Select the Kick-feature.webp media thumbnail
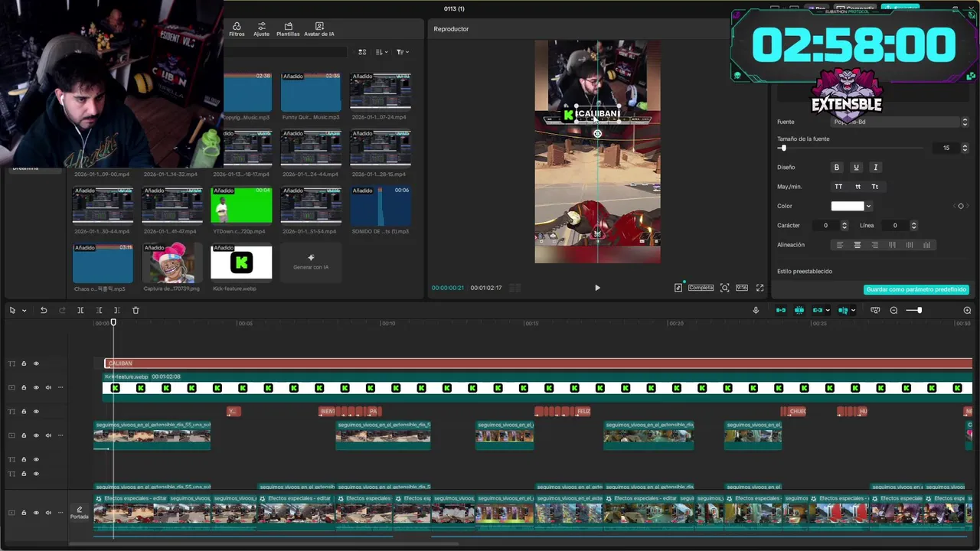 click(241, 262)
